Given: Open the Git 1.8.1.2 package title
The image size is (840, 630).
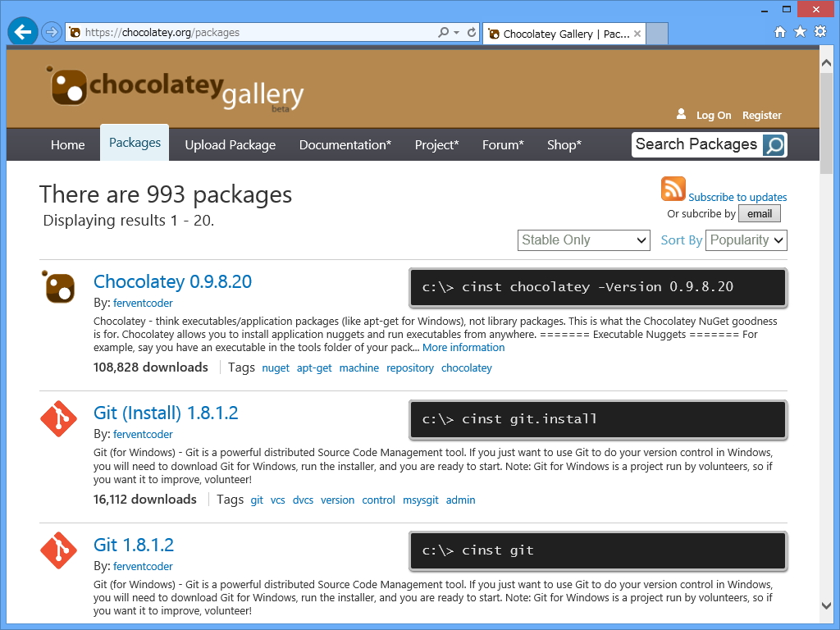Looking at the screenshot, I should click(134, 545).
